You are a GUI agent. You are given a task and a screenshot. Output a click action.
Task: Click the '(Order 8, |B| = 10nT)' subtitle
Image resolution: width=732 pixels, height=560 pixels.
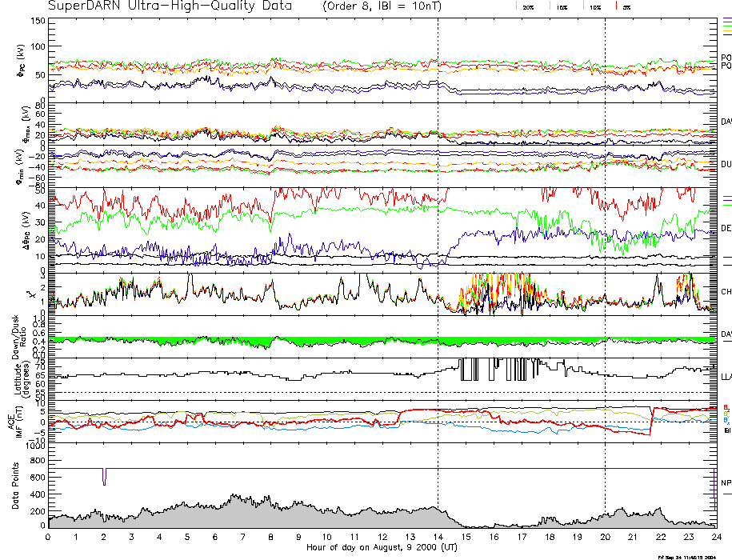point(382,6)
